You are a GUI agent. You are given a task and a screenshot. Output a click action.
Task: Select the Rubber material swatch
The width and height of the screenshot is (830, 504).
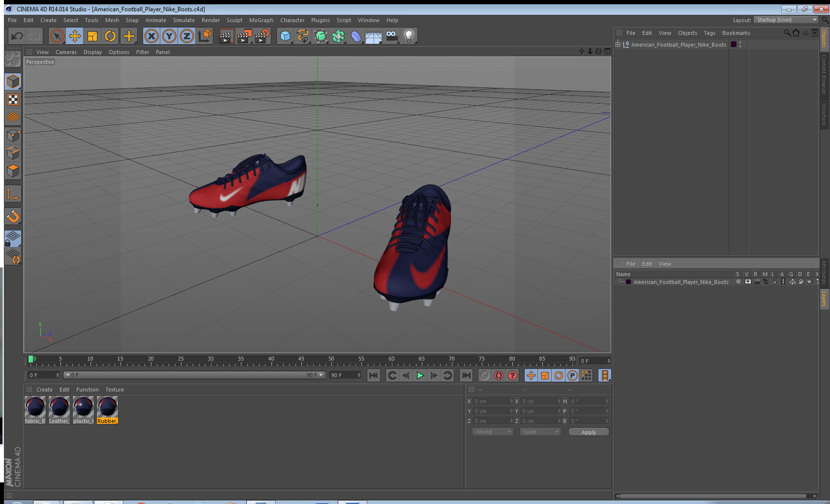click(x=107, y=410)
